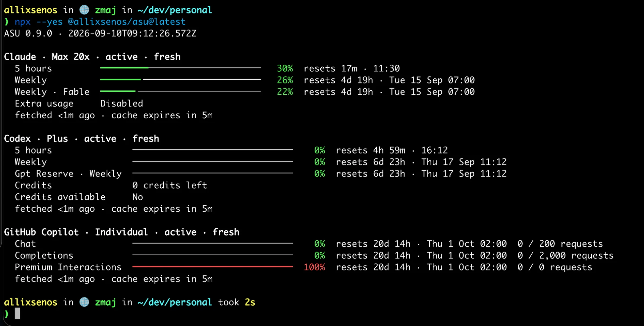
Task: Click the '22%' Weekly Fable value
Action: [285, 92]
